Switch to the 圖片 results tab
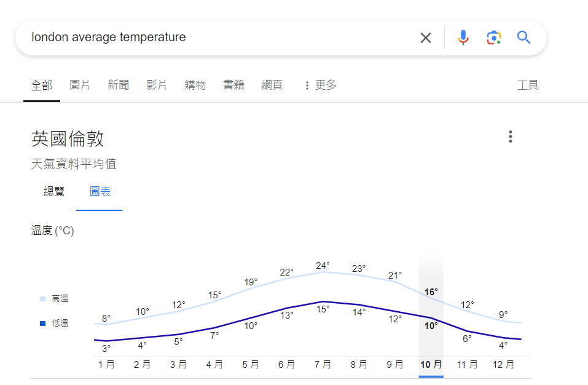 tap(80, 85)
